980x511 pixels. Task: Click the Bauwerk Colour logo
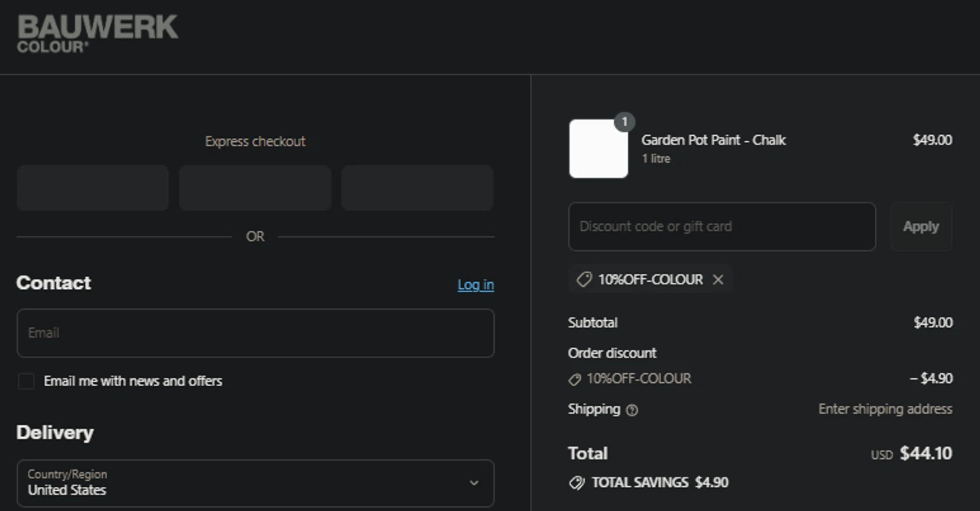pyautogui.click(x=97, y=33)
